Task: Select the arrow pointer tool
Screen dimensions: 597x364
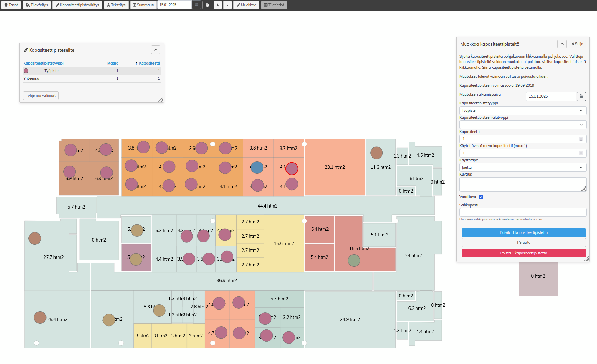Action: (218, 5)
